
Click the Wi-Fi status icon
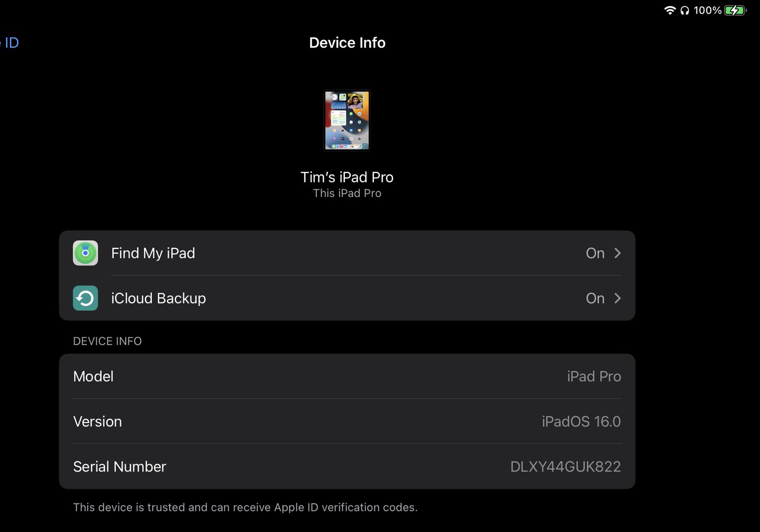(670, 10)
